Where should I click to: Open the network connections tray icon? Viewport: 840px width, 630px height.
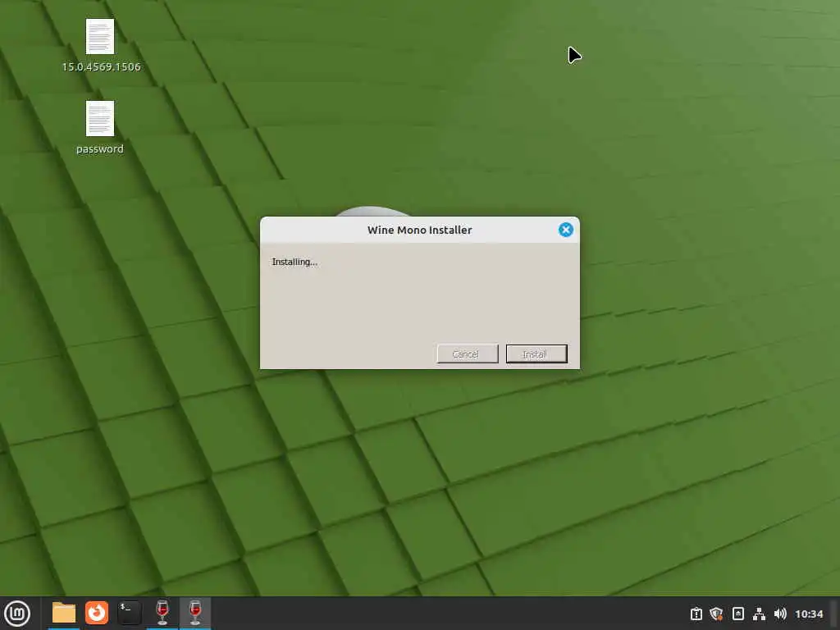[x=759, y=614]
